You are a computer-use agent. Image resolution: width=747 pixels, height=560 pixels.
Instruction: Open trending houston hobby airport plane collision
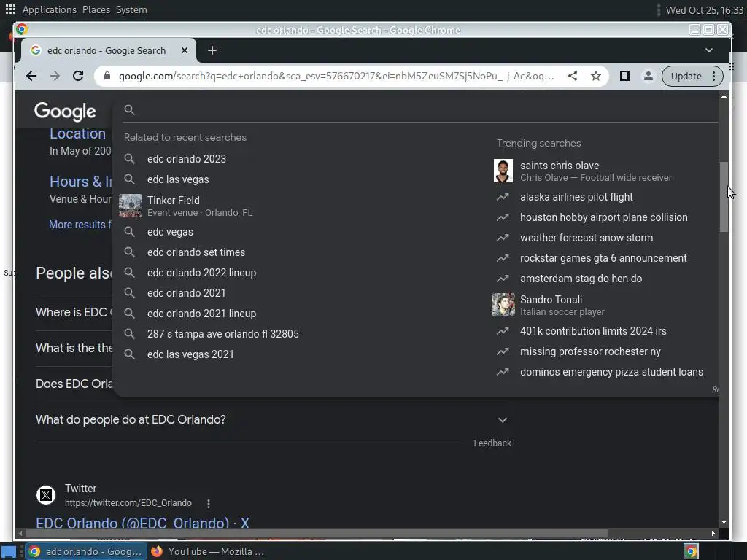point(603,217)
